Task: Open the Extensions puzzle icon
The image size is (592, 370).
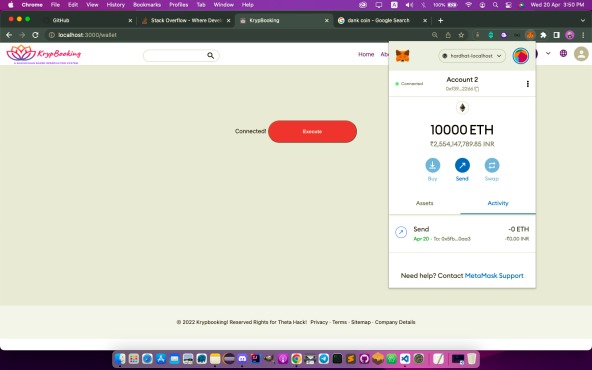Action: click(543, 35)
